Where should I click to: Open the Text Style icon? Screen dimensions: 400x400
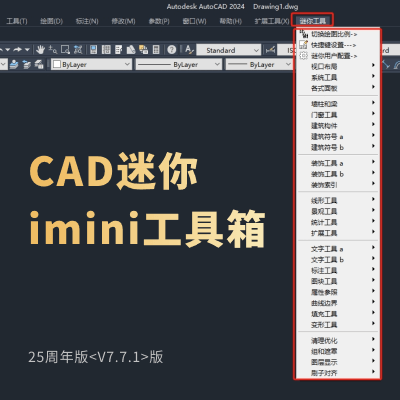[189, 50]
